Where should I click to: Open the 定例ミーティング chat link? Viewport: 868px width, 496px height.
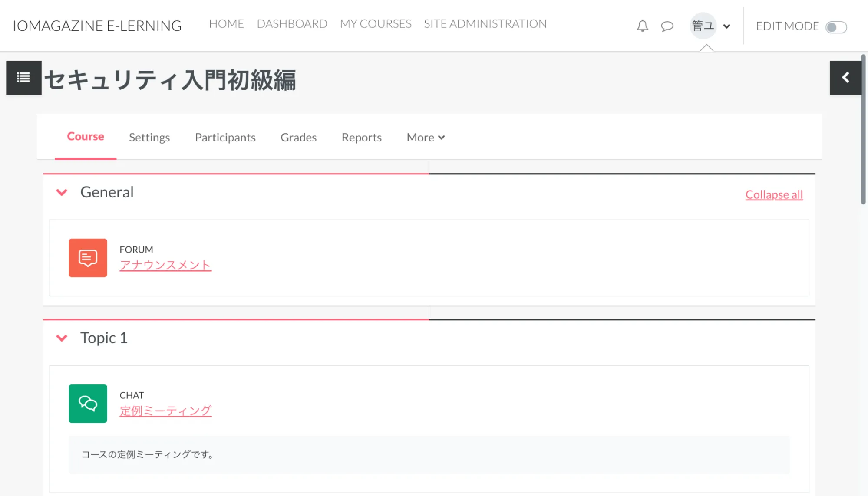(165, 411)
